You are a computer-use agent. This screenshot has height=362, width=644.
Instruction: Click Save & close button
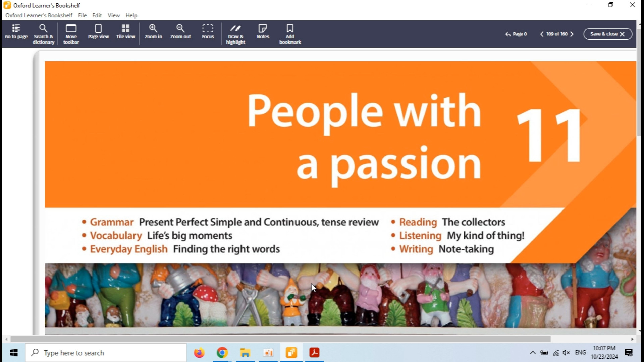(x=607, y=34)
